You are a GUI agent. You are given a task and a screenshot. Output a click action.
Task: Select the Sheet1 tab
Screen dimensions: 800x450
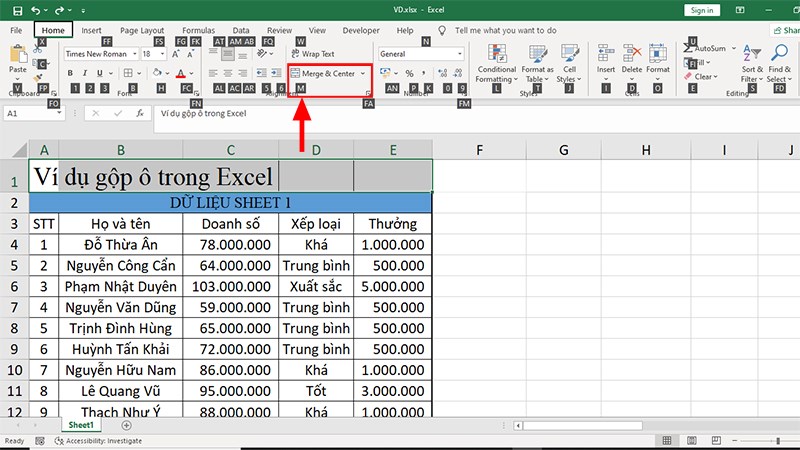(x=81, y=425)
